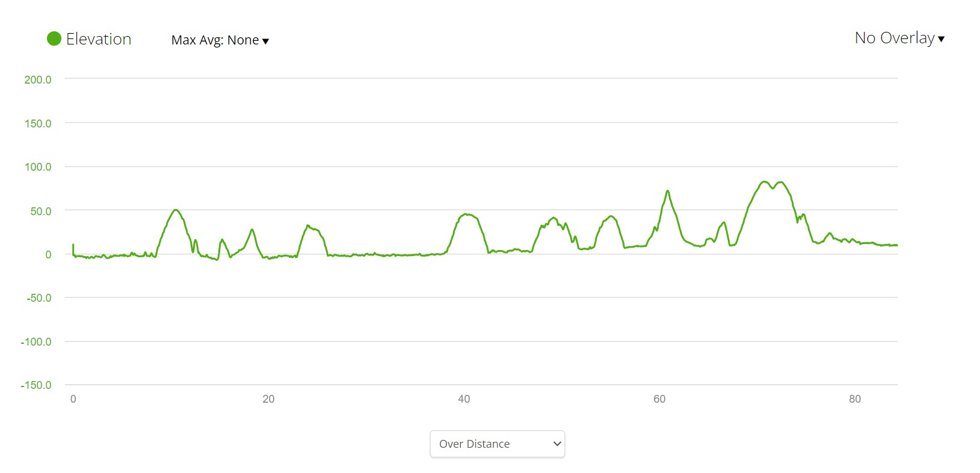Click the triangle beside Max Avg: None
Image resolution: width=980 pixels, height=473 pixels.
[x=266, y=41]
